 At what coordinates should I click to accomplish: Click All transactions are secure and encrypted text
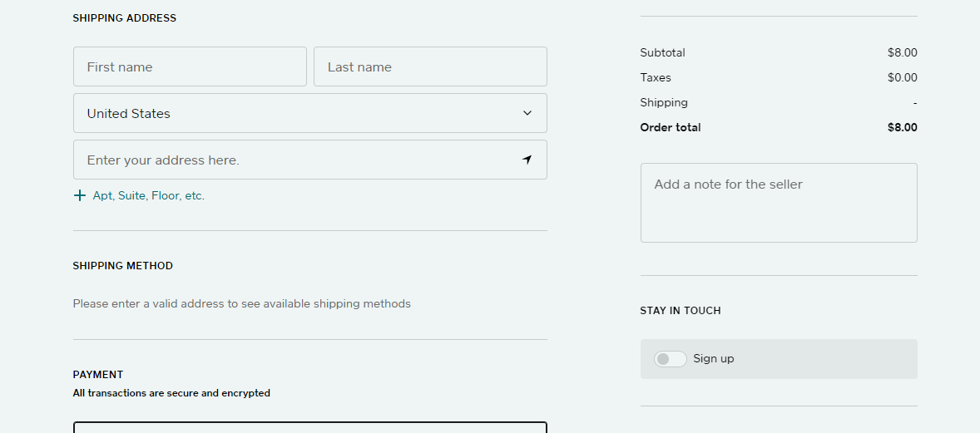172,393
